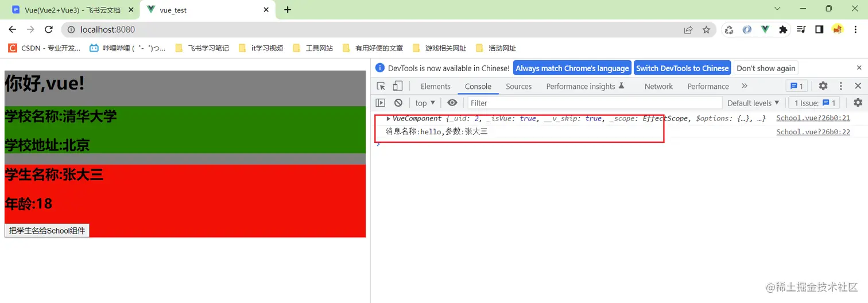The height and width of the screenshot is (303, 868).
Task: Close the DevTools panel
Action: coord(858,86)
